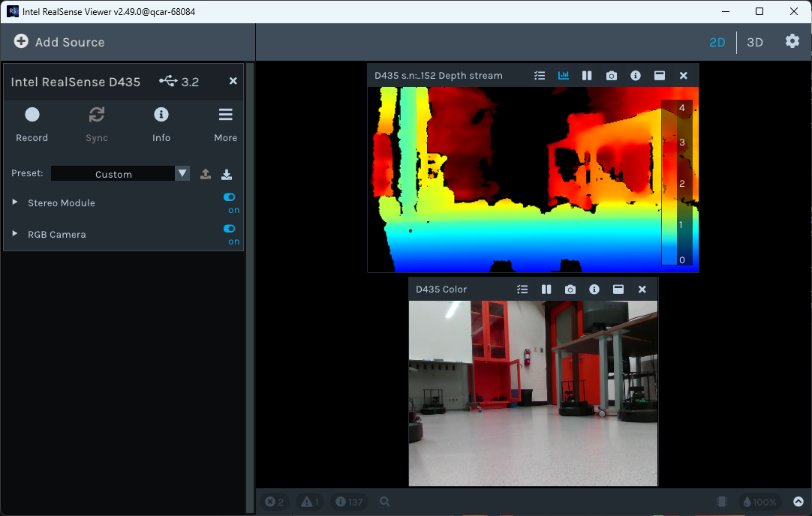Click the left panel vertical scrollbar

[250, 287]
